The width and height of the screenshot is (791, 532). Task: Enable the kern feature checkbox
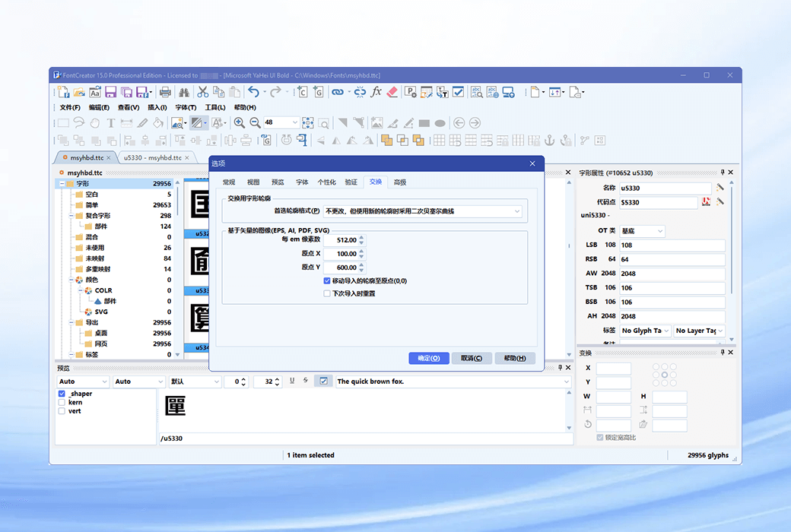tap(62, 402)
